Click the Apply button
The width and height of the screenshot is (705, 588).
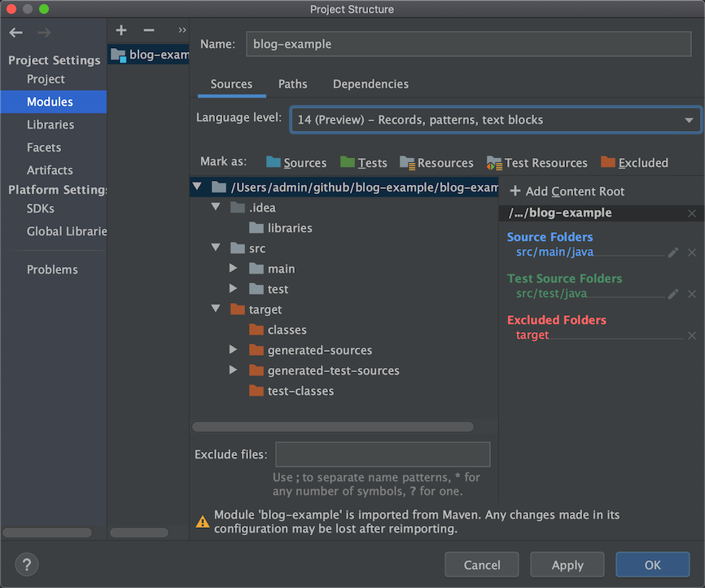point(567,565)
